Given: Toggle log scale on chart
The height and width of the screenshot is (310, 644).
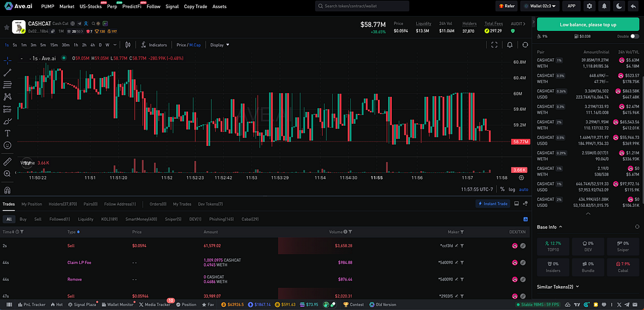Looking at the screenshot, I should pos(512,189).
